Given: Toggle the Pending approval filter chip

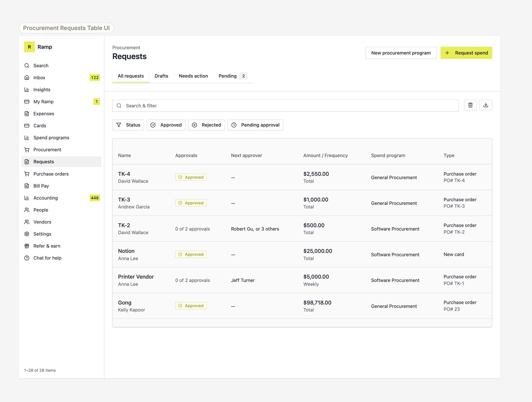Looking at the screenshot, I should click(x=255, y=125).
